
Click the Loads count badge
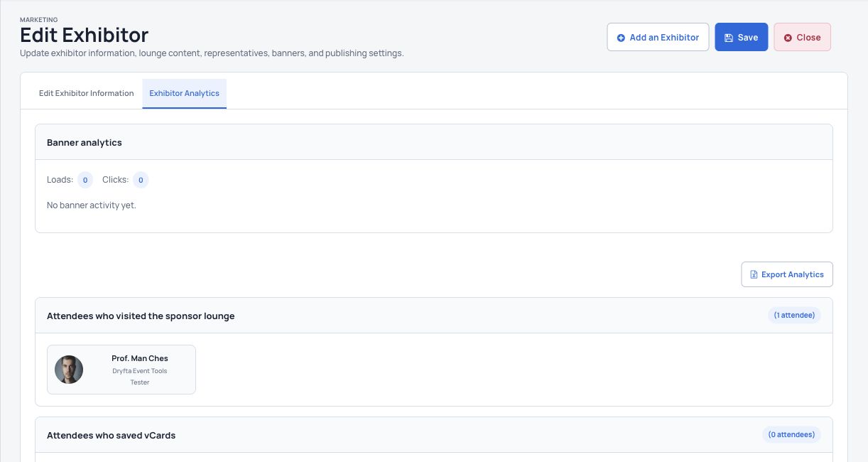click(x=85, y=180)
